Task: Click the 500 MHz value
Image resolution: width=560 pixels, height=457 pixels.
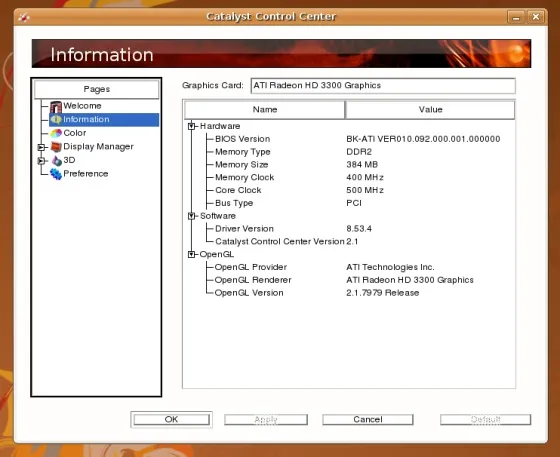Action: click(365, 190)
